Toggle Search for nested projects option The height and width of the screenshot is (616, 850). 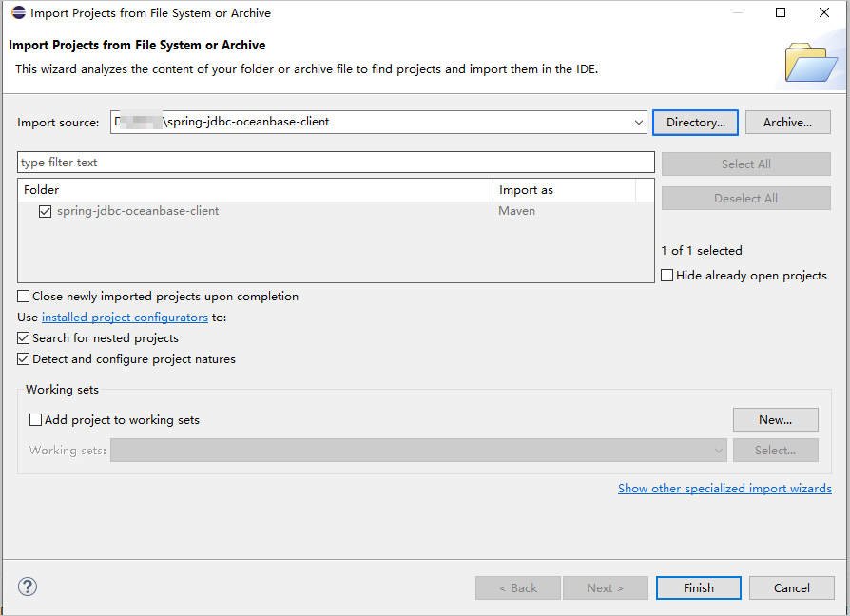tap(24, 338)
